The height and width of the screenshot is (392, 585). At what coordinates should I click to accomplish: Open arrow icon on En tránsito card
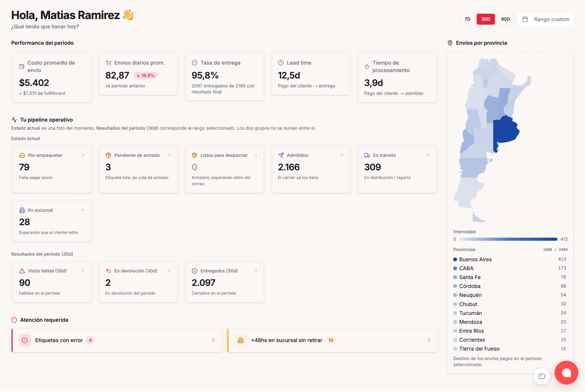[428, 155]
